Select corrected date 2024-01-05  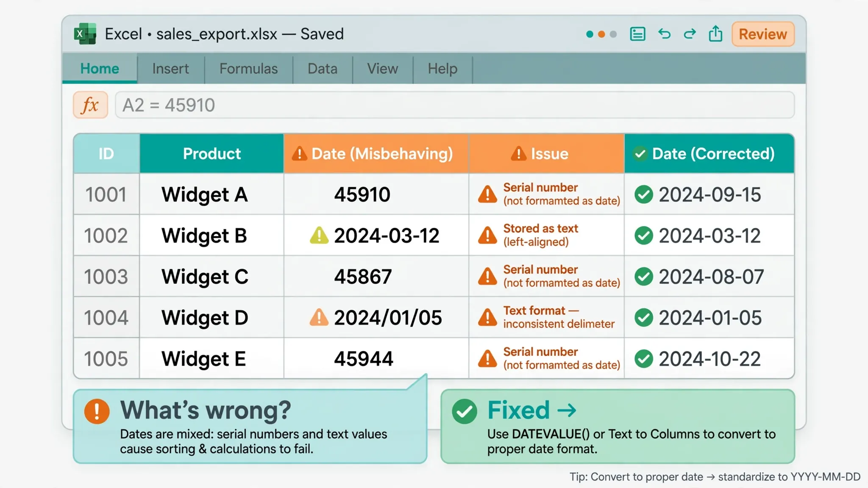coord(709,318)
